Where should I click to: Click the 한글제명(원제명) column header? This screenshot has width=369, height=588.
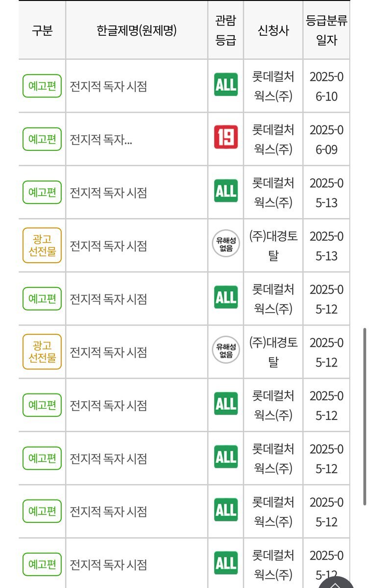point(137,30)
